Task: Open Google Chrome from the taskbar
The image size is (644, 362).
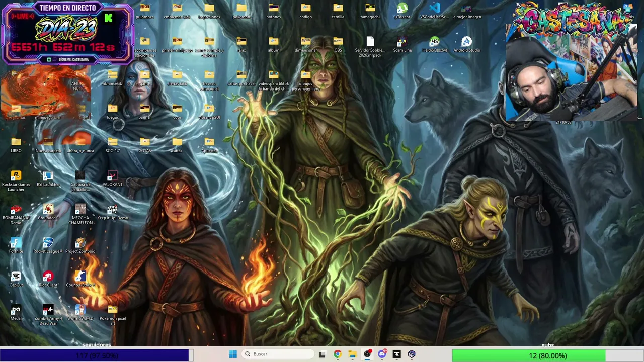Action: point(338,354)
